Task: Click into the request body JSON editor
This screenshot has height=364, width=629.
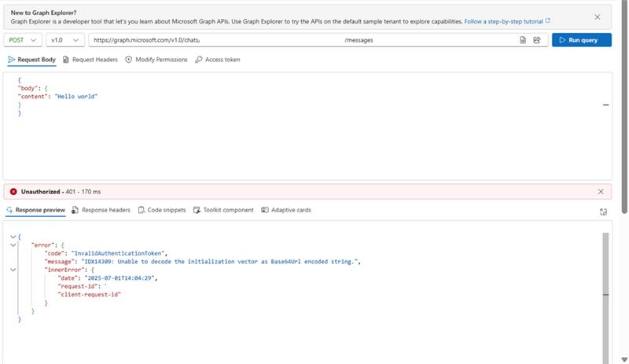Action: (x=307, y=127)
